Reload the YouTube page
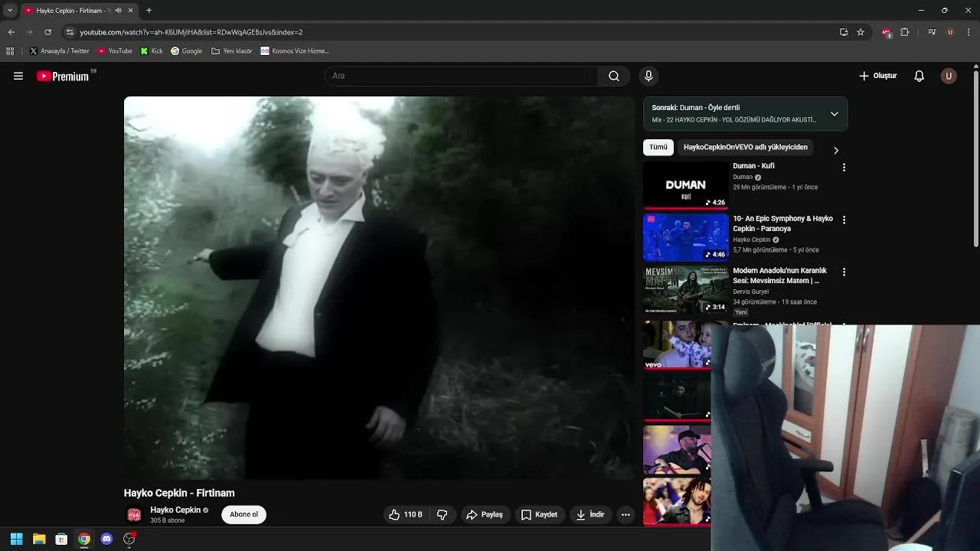 click(47, 32)
